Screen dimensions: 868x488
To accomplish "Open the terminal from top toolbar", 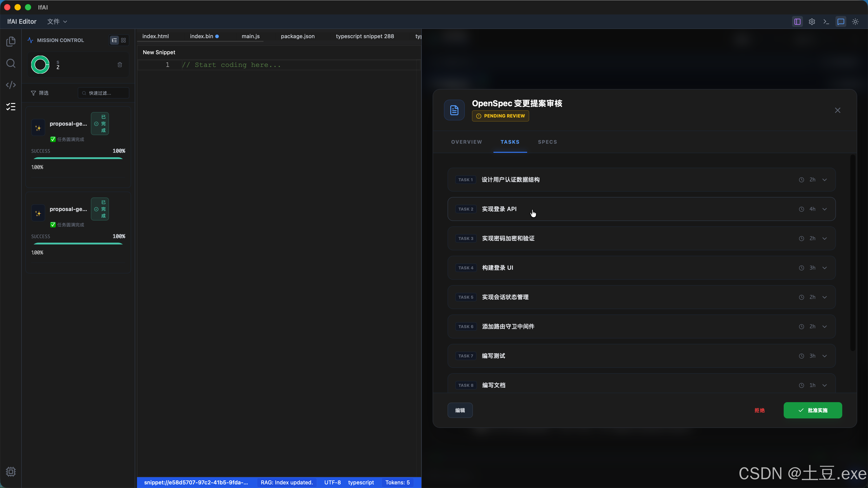I will coord(826,21).
